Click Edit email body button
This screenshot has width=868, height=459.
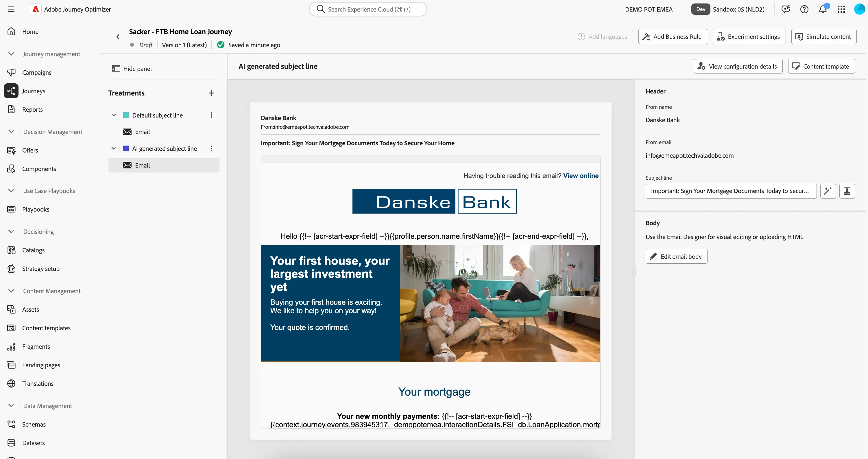(x=676, y=256)
